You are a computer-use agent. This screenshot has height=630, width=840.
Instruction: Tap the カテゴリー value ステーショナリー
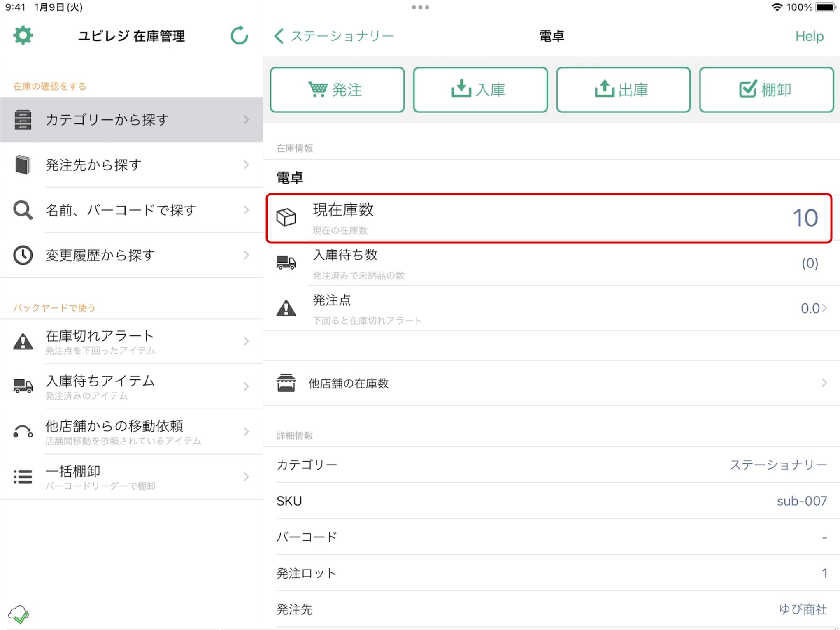778,465
